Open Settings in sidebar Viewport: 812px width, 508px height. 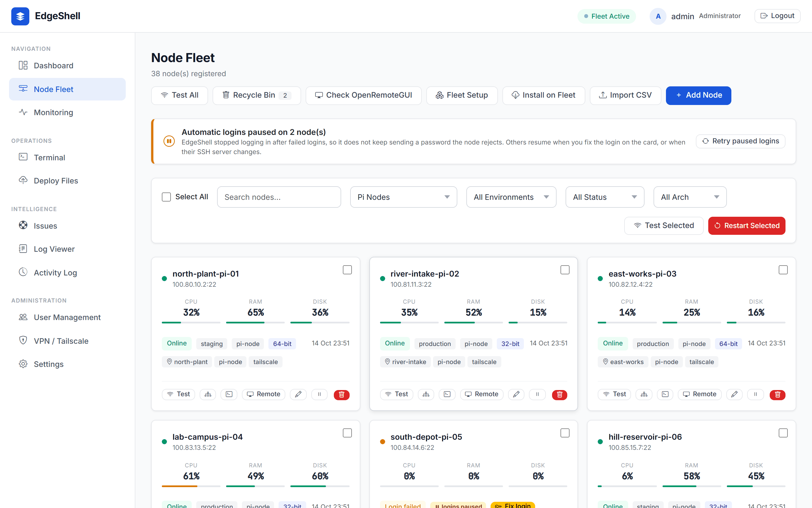pos(67,364)
